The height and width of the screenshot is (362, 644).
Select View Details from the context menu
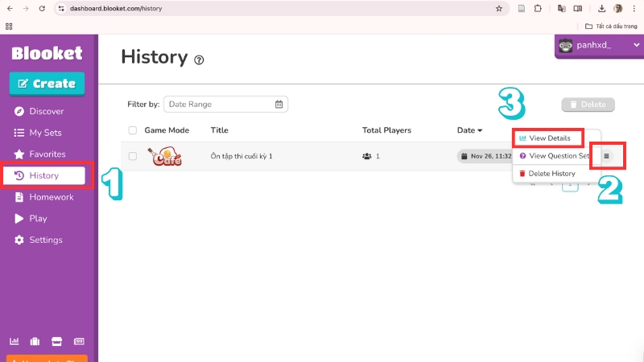(549, 138)
